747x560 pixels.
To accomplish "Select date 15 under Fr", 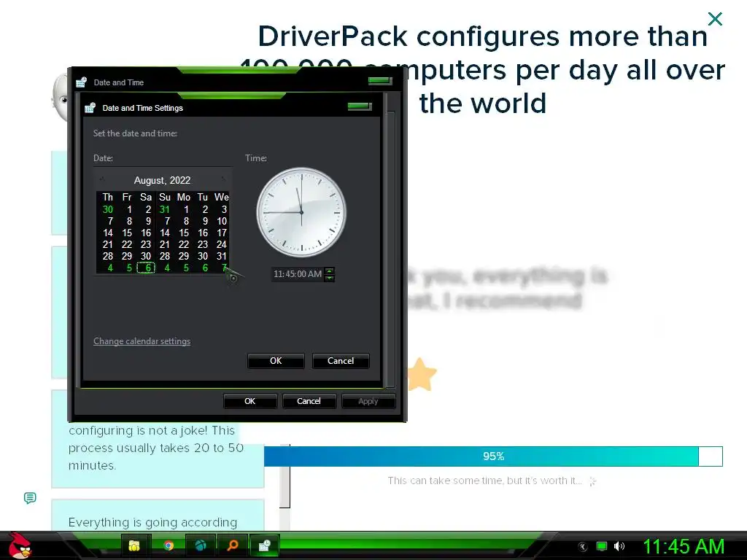I will click(x=127, y=233).
